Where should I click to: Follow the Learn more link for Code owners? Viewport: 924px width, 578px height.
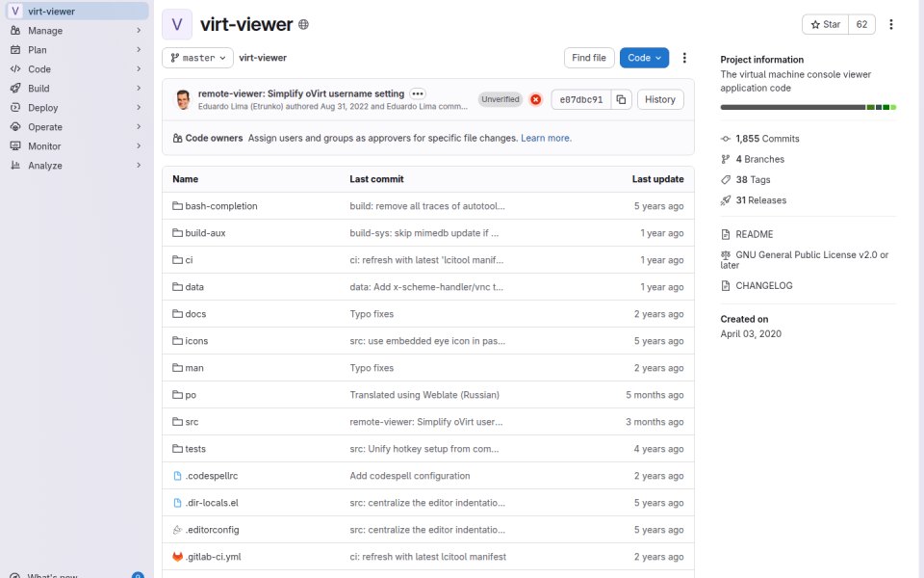pos(547,138)
